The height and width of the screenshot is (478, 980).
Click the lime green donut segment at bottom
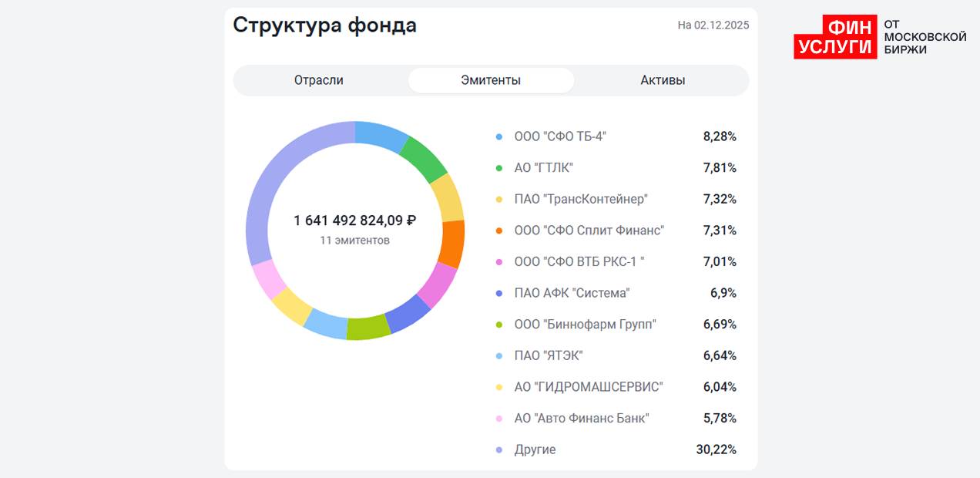pyautogui.click(x=367, y=328)
